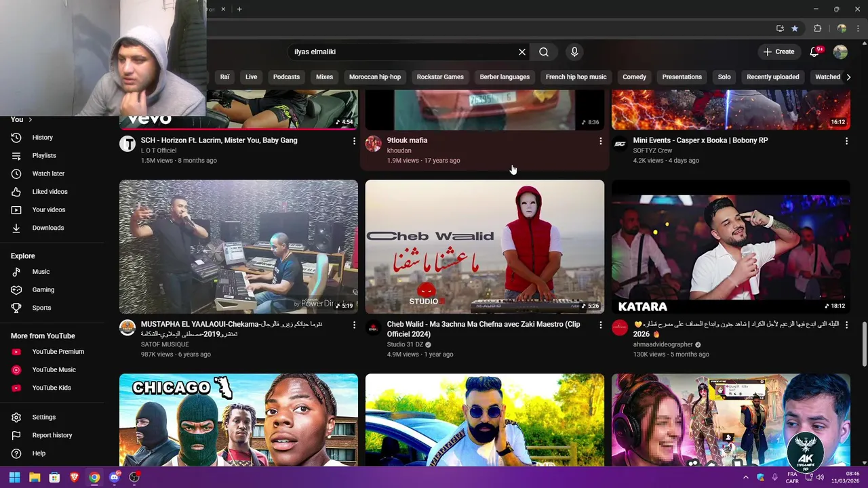The image size is (868, 488).
Task: Open options menu for Cheb Walid video
Action: [600, 325]
